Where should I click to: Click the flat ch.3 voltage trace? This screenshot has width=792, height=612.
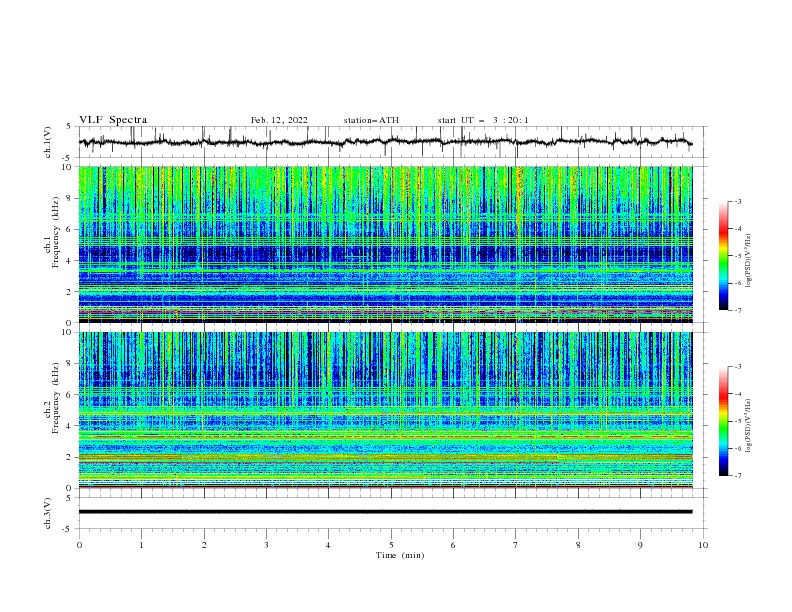click(385, 512)
